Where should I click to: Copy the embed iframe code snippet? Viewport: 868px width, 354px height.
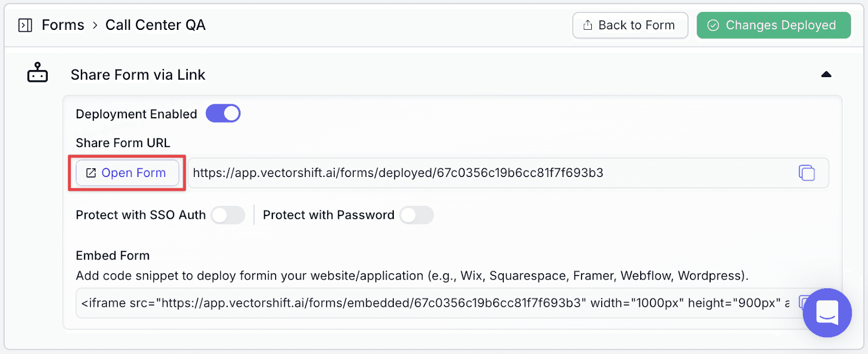[802, 302]
